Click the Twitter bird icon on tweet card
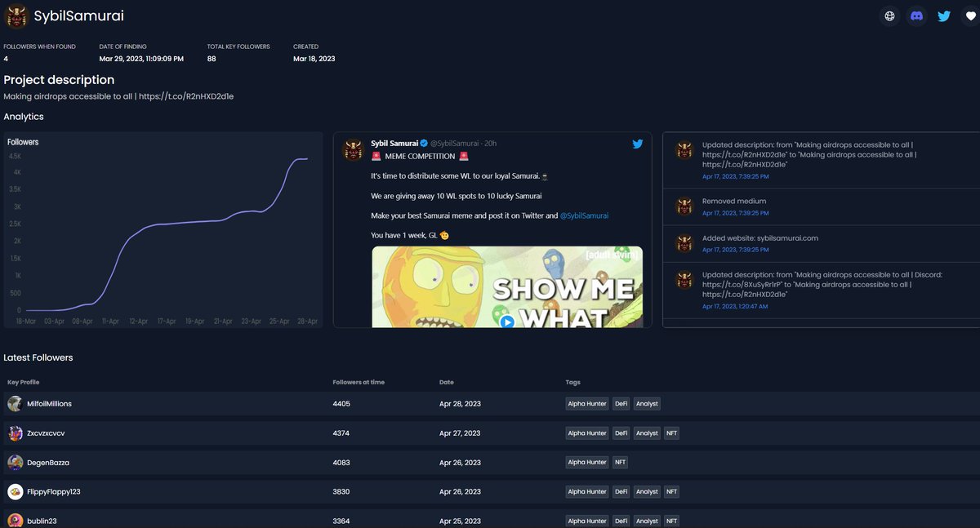Image resolution: width=980 pixels, height=528 pixels. pos(638,144)
